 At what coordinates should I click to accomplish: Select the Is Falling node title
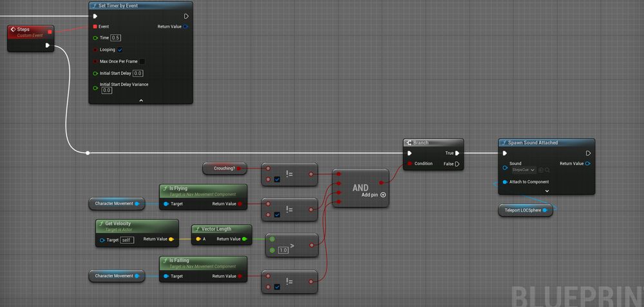point(179,261)
